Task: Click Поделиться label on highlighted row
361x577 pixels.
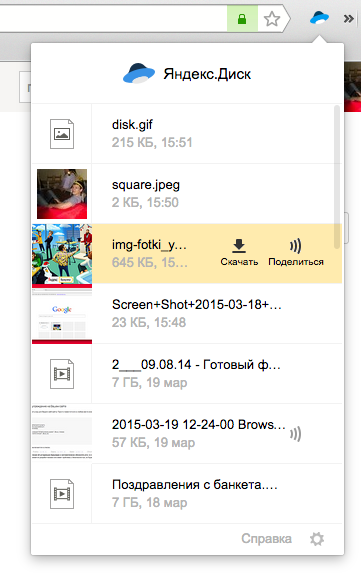Action: click(296, 262)
